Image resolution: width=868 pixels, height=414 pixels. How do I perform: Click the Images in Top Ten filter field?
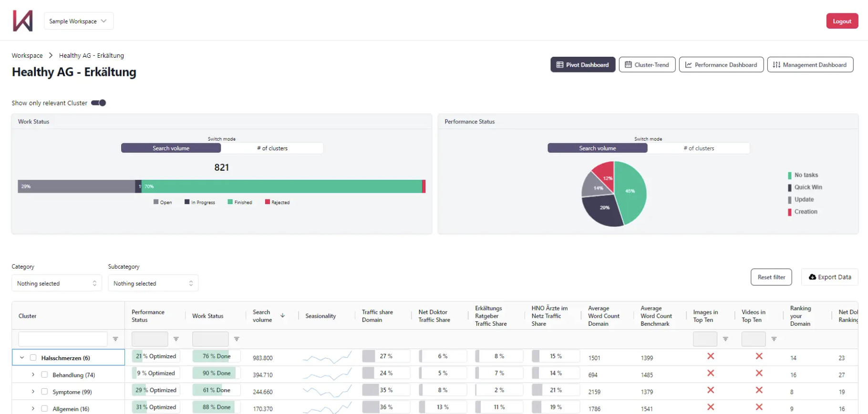pos(705,339)
